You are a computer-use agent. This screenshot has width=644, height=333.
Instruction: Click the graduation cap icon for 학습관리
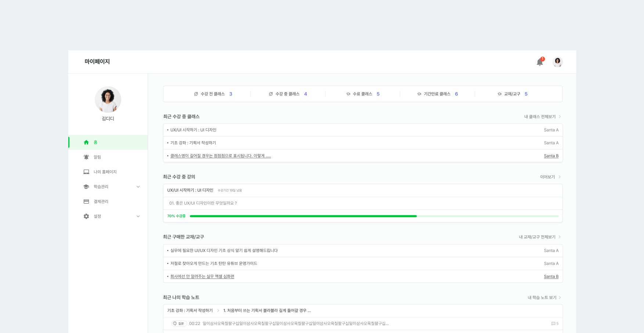coord(86,187)
